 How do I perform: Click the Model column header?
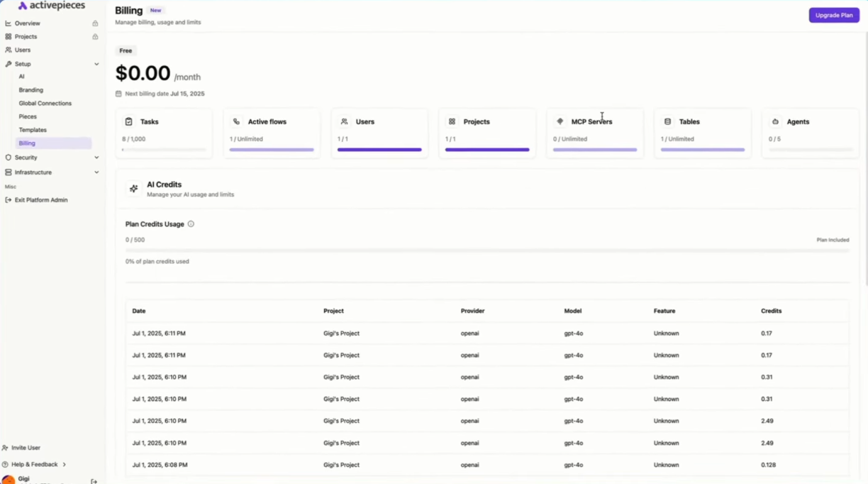click(573, 311)
